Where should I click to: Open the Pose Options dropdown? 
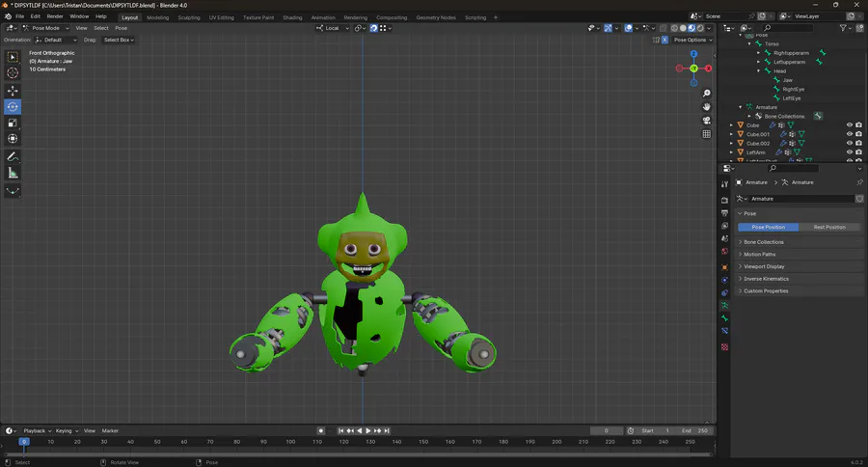click(693, 40)
